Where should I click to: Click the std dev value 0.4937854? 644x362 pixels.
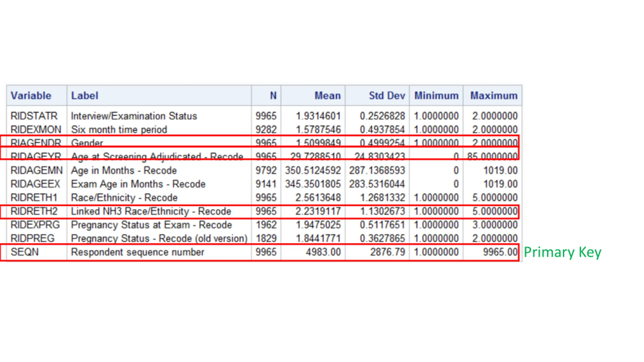tap(382, 129)
